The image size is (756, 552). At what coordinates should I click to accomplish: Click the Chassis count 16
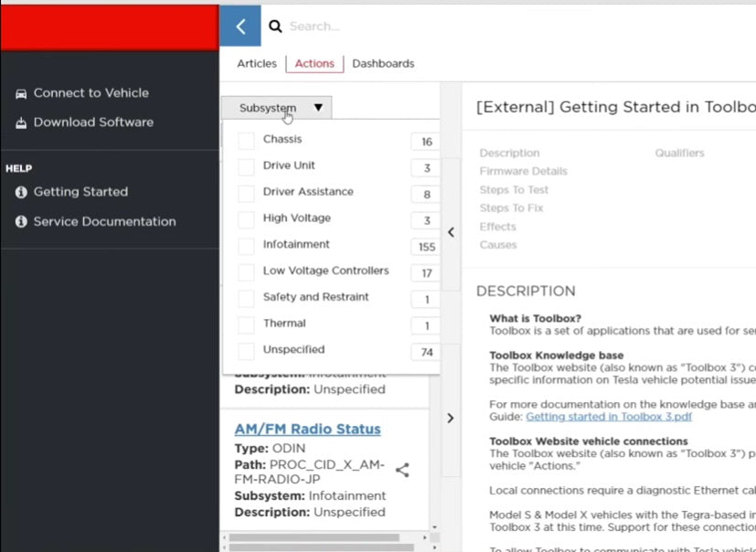point(426,143)
